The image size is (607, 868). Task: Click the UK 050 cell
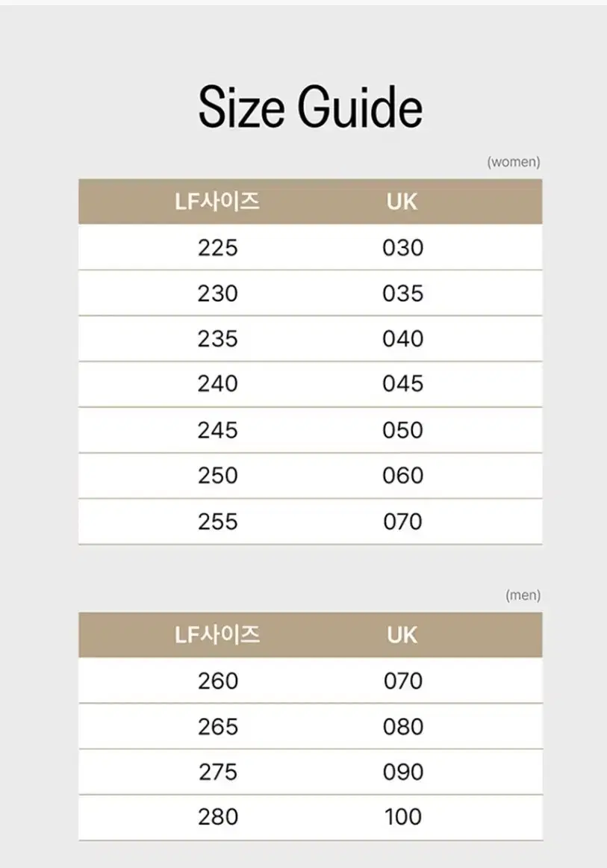[x=403, y=430]
